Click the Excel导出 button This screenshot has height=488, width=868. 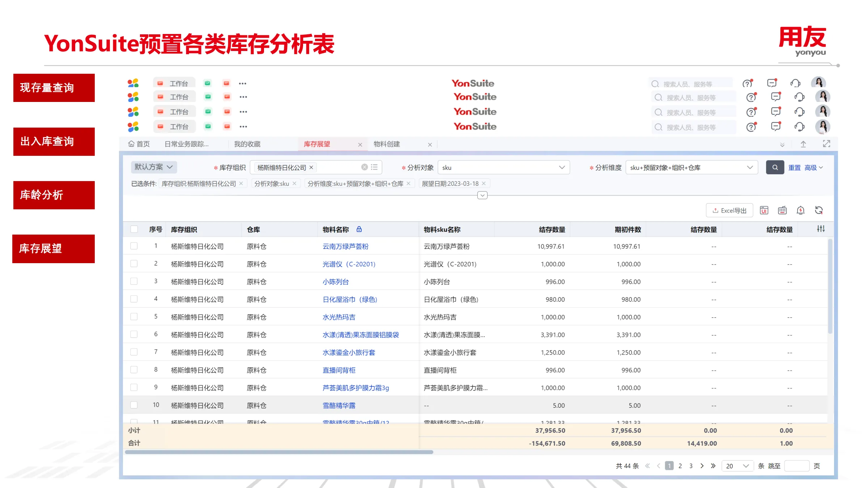[x=729, y=210]
